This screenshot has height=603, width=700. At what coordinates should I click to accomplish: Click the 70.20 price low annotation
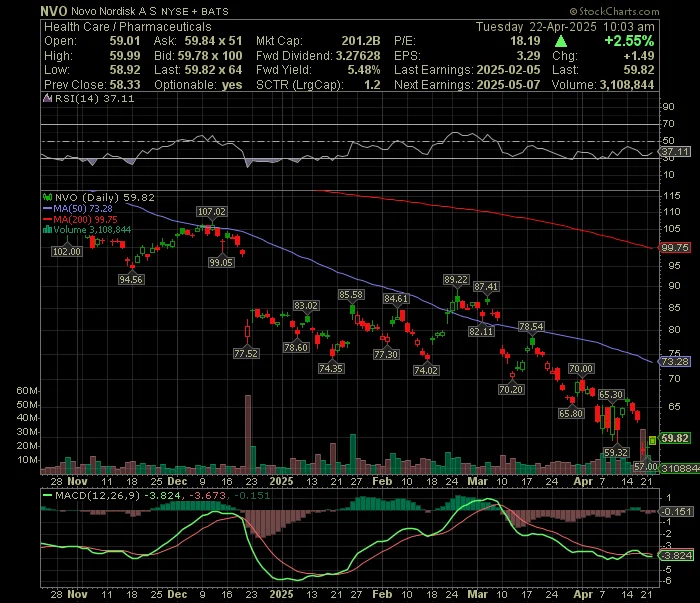click(511, 390)
